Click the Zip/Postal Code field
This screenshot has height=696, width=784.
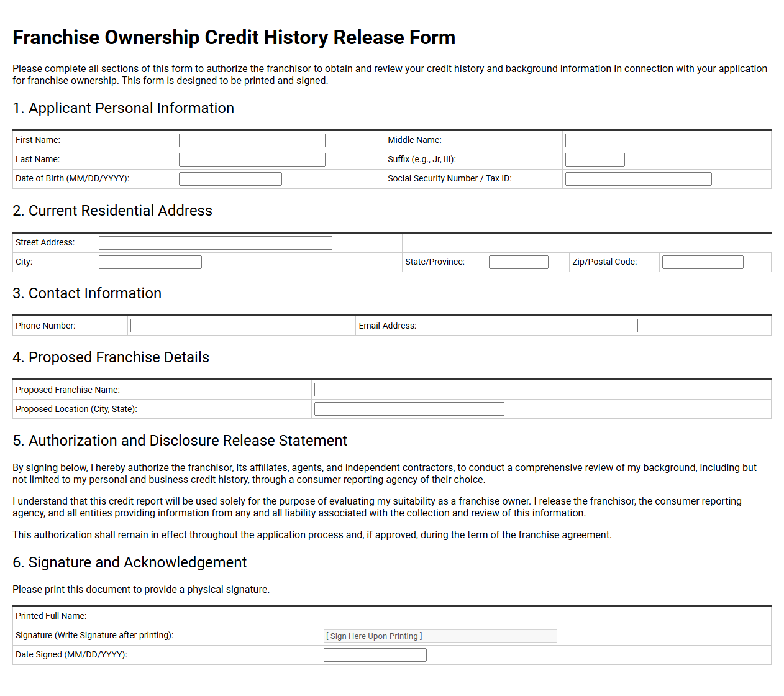tap(703, 262)
